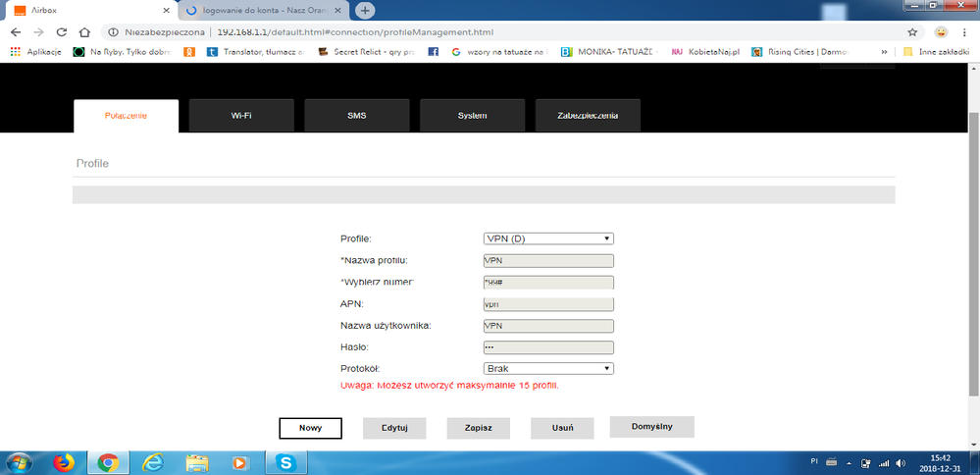Click the Chrome home icon
This screenshot has height=475, width=980.
coord(85,31)
